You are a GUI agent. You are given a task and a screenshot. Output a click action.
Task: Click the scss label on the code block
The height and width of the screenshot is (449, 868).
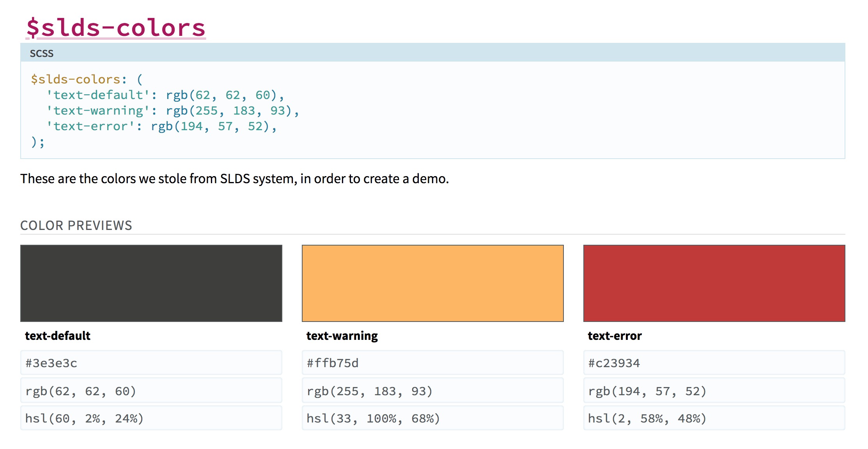41,53
